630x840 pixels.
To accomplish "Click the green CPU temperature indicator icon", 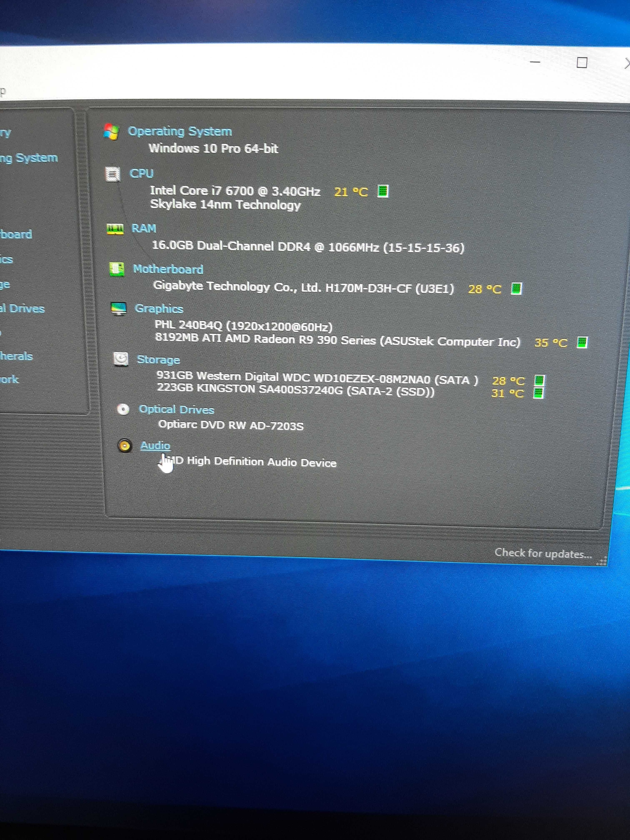I will click(x=383, y=191).
